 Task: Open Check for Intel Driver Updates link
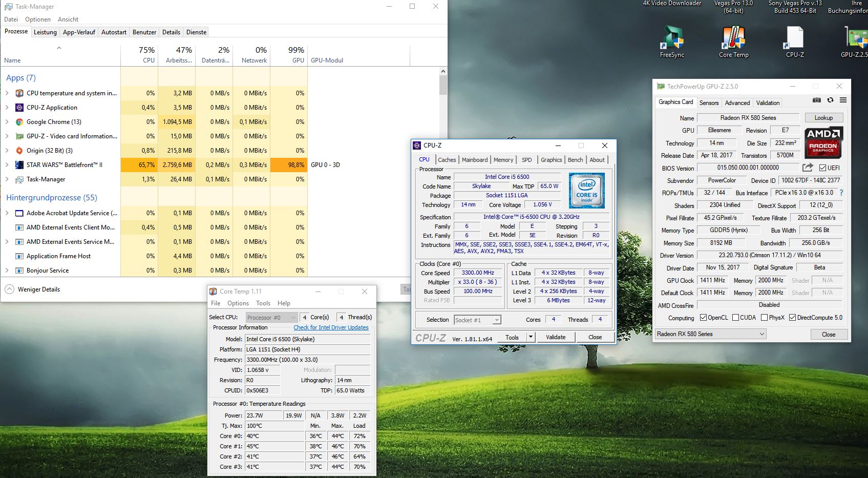(x=331, y=327)
